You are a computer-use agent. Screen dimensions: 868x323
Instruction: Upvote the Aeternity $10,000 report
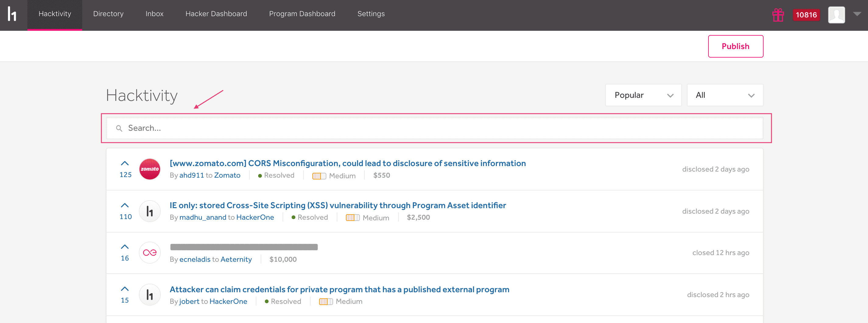click(125, 247)
